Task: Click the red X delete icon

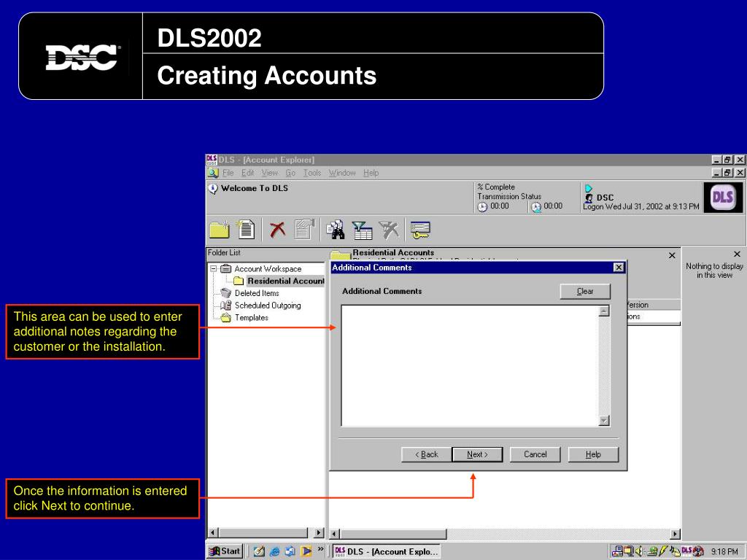Action: coord(277,230)
